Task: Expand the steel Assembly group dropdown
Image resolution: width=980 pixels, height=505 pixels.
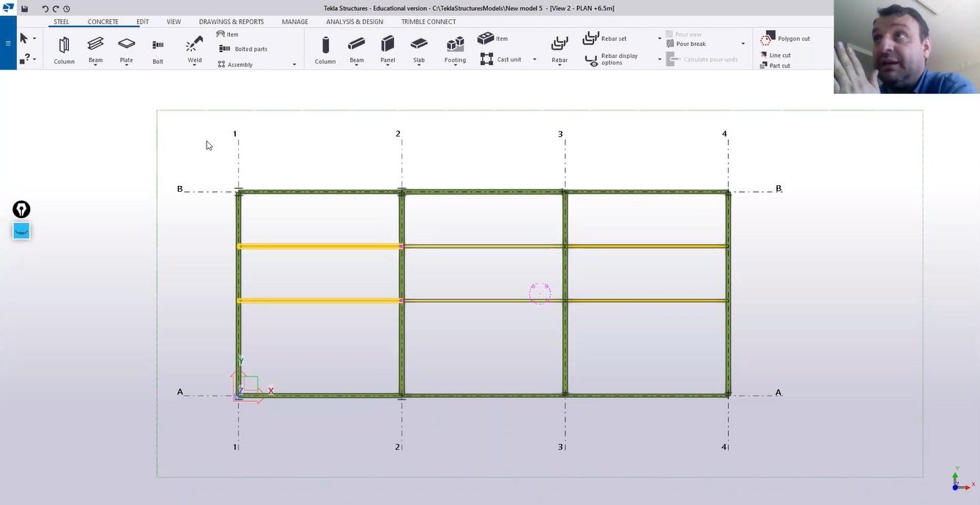Action: (294, 64)
